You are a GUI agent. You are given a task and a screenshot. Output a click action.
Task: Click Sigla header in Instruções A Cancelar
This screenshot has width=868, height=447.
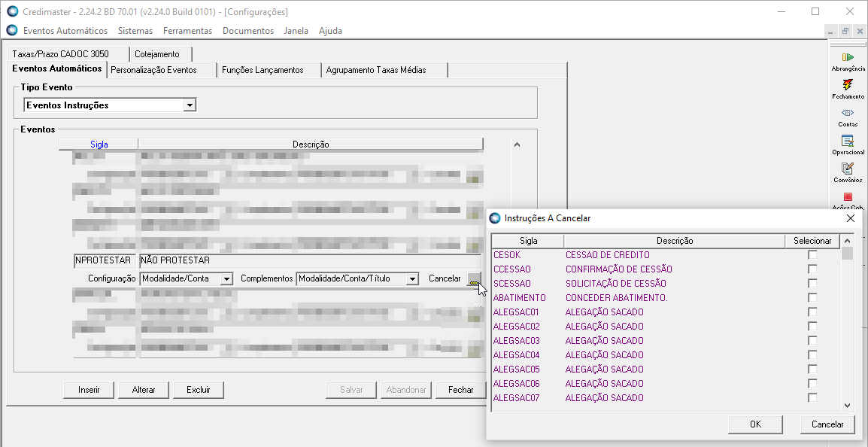pos(528,241)
